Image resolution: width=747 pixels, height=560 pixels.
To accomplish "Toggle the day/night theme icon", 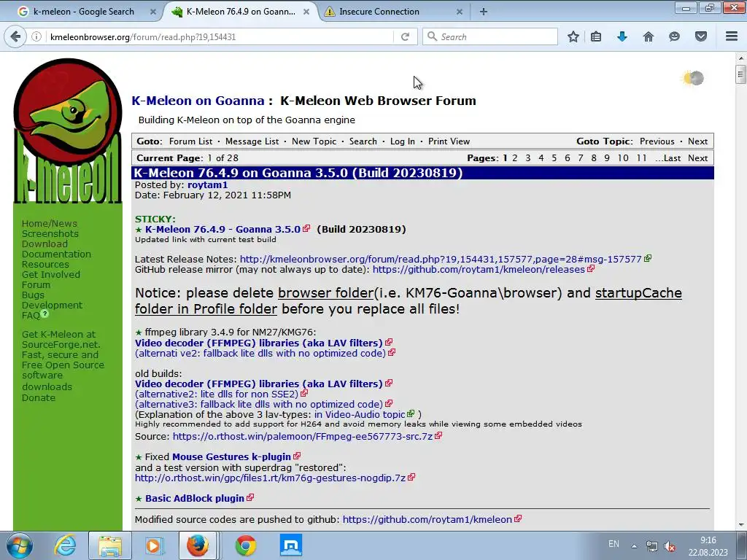I will coord(694,78).
